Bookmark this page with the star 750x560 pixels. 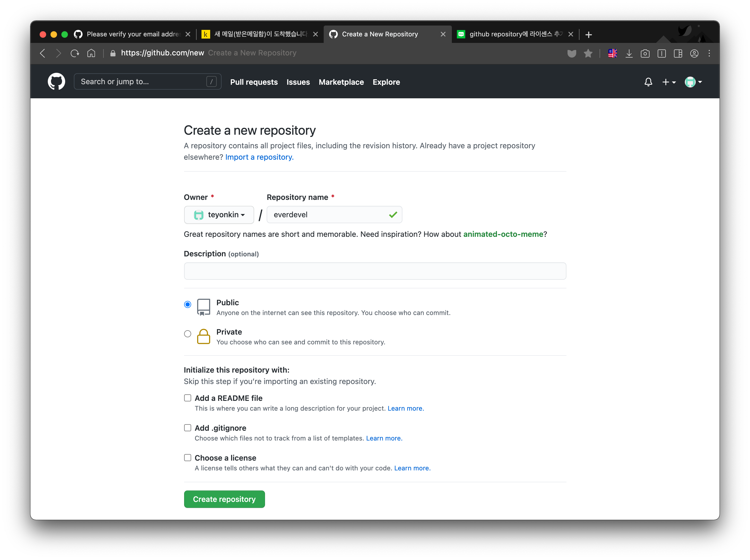click(x=588, y=53)
